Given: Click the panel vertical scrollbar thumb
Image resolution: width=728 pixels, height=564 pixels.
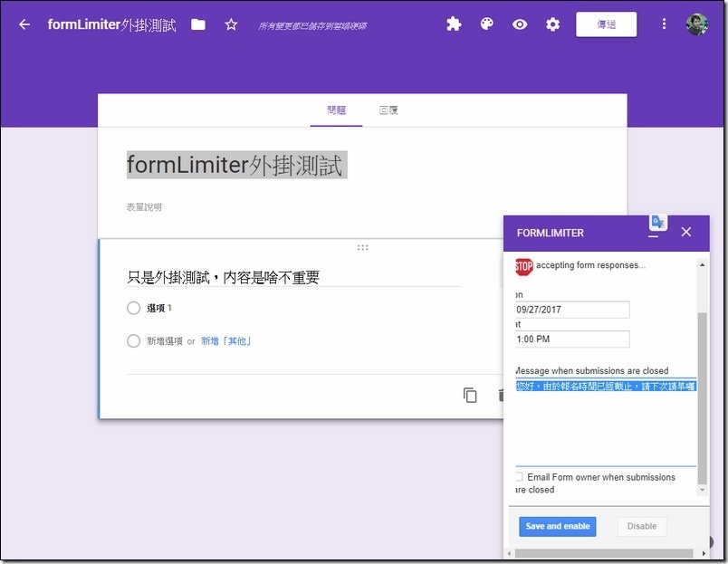Looking at the screenshot, I should coord(702,398).
